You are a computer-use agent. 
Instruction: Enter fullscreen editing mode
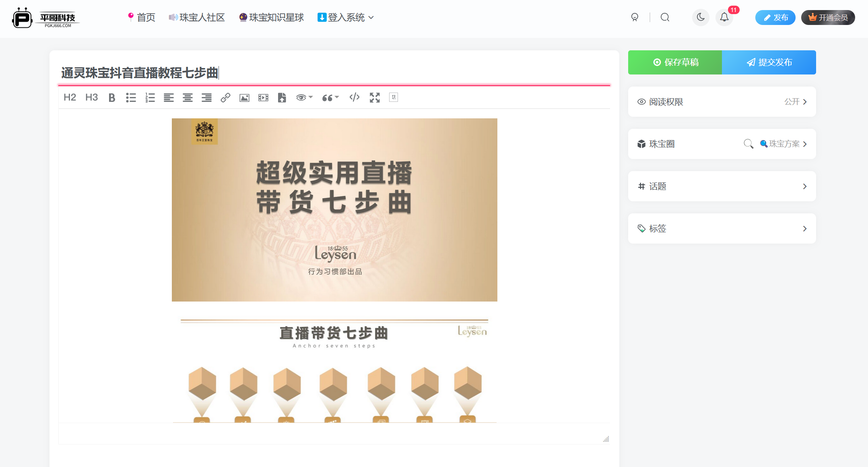coord(374,97)
